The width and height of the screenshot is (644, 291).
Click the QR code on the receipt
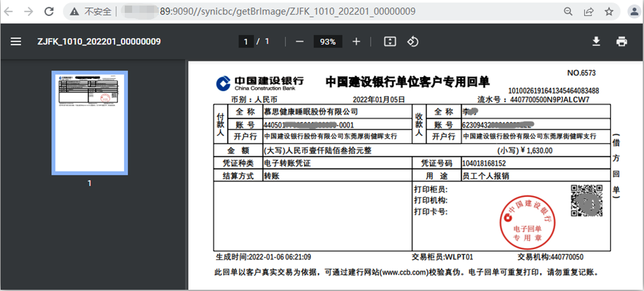(587, 200)
